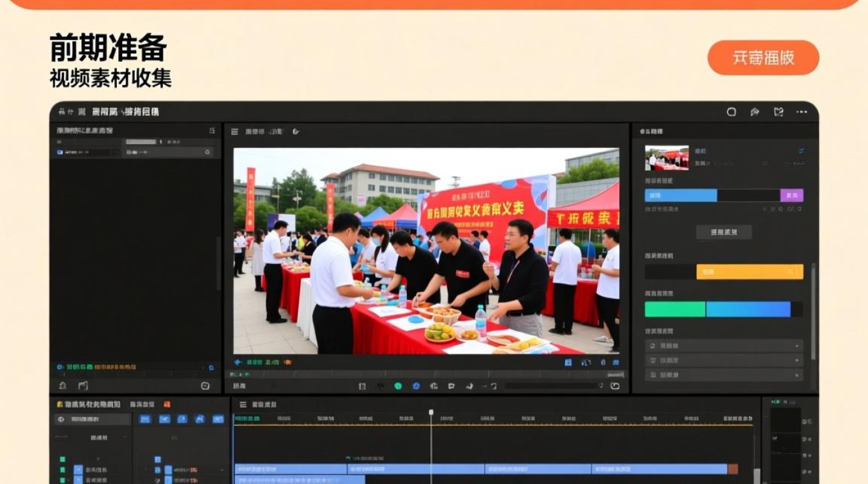Screen dimensions: 868x484
Task: Select the second blue clip under the playhead
Action: [x=416, y=469]
